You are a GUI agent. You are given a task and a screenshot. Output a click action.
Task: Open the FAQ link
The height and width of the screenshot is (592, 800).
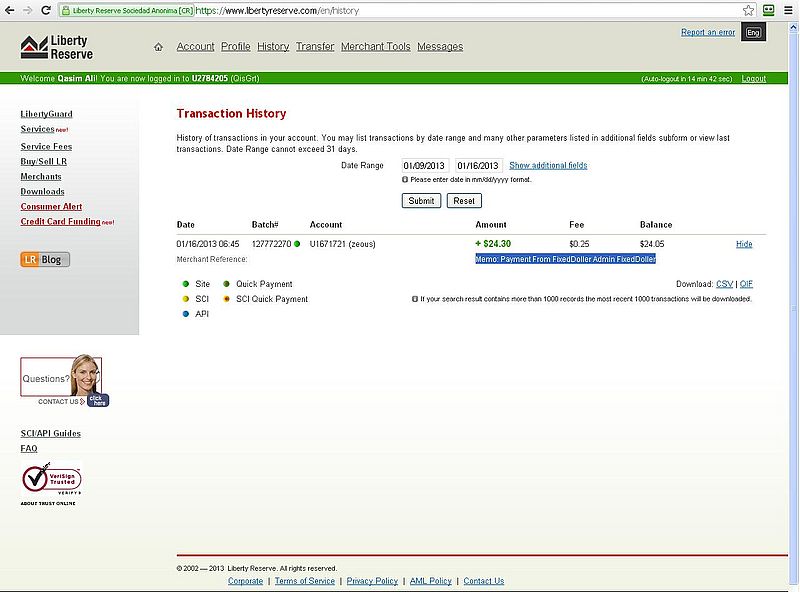[29, 449]
